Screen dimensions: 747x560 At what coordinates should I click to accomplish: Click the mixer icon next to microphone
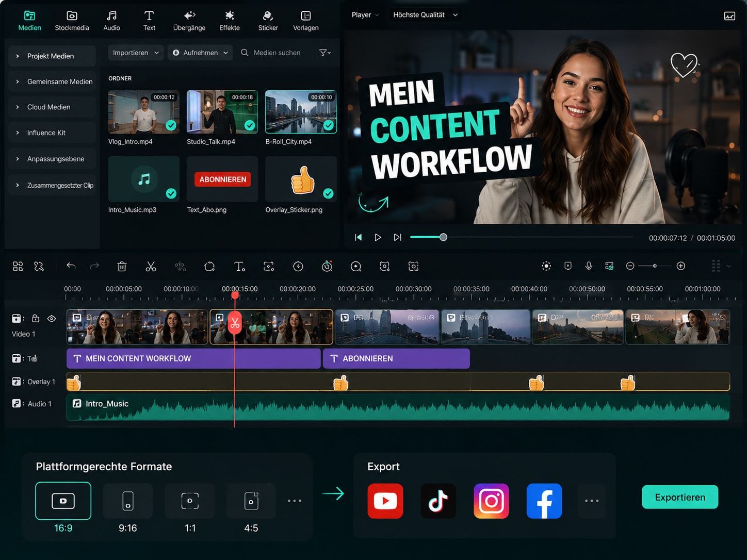(609, 266)
